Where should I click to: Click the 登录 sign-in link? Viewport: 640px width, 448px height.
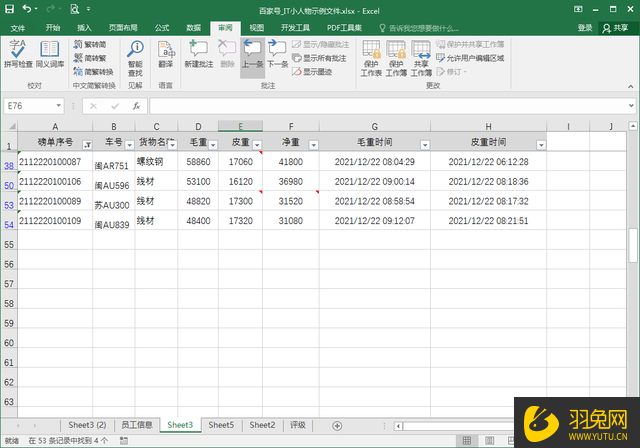585,28
